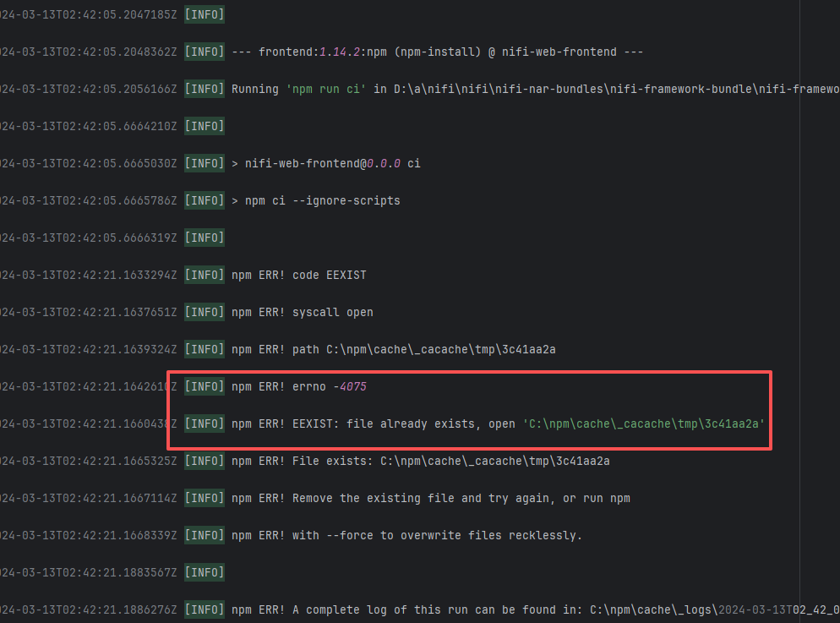The width and height of the screenshot is (840, 623).
Task: Click the timestamp ending 6665786Z
Action: (88, 200)
